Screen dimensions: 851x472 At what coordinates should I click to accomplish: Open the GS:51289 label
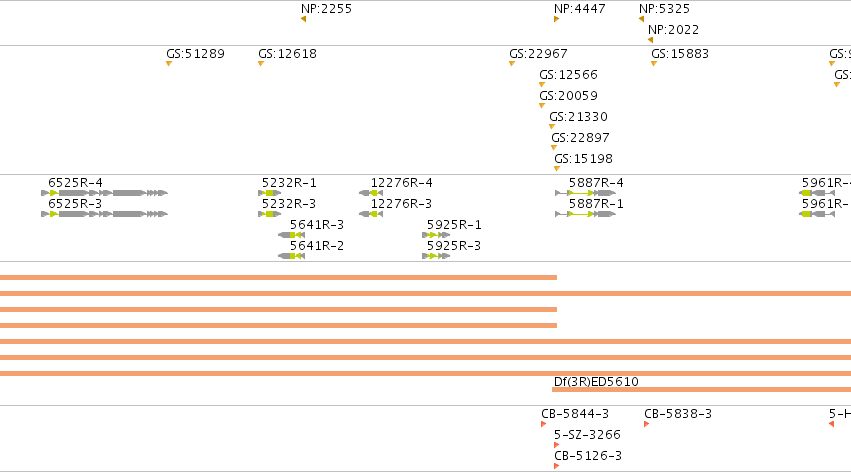tap(195, 54)
